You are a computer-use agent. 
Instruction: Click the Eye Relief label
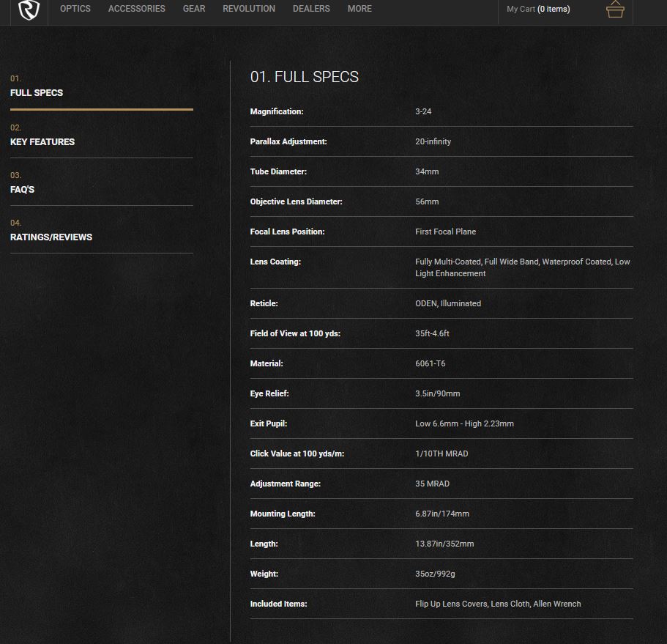(269, 393)
